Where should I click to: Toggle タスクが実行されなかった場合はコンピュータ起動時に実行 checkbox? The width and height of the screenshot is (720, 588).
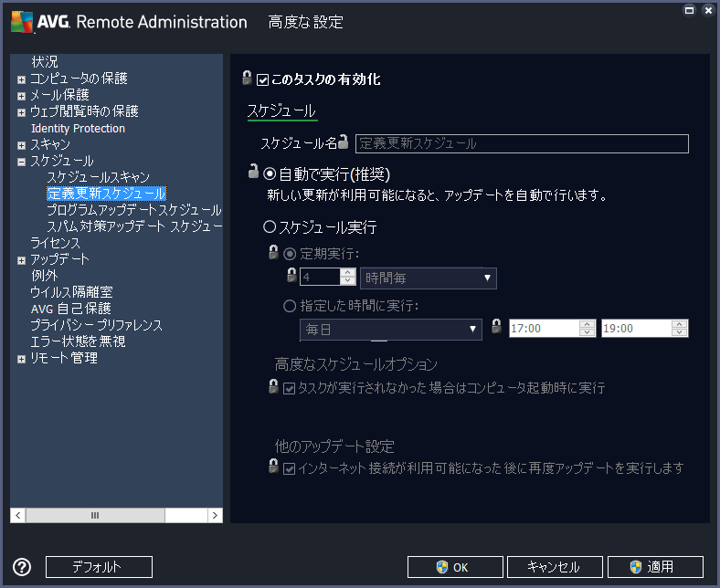pyautogui.click(x=289, y=389)
